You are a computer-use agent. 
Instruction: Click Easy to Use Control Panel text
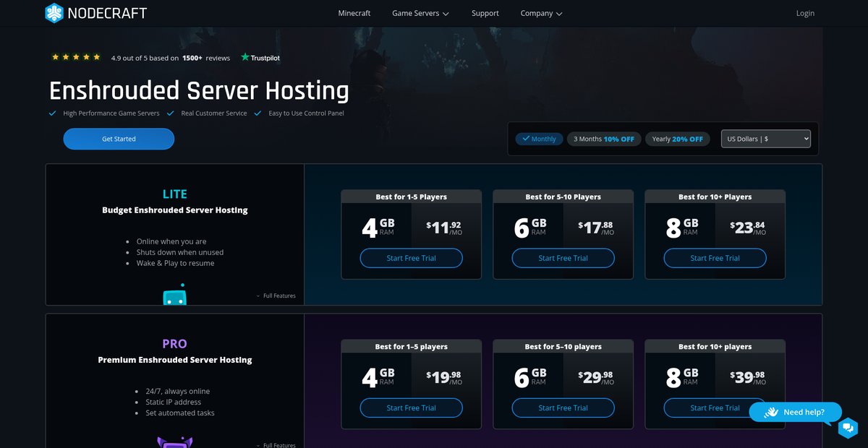tap(306, 113)
